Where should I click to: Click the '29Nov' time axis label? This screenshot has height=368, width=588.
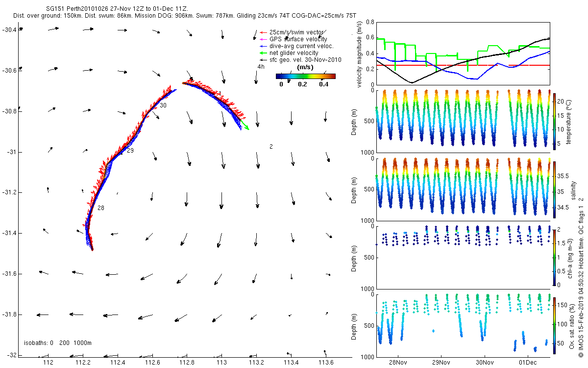tap(441, 363)
